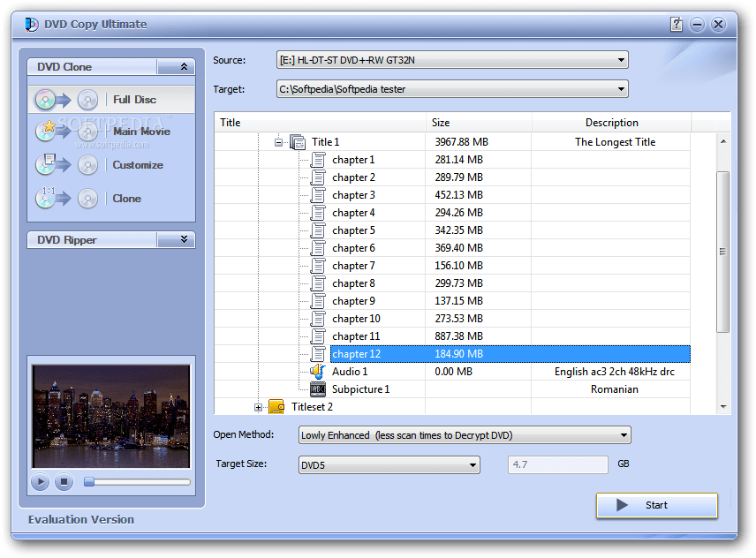756x558 pixels.
Task: Expand Titleset 2 in the title tree
Action: coord(256,407)
